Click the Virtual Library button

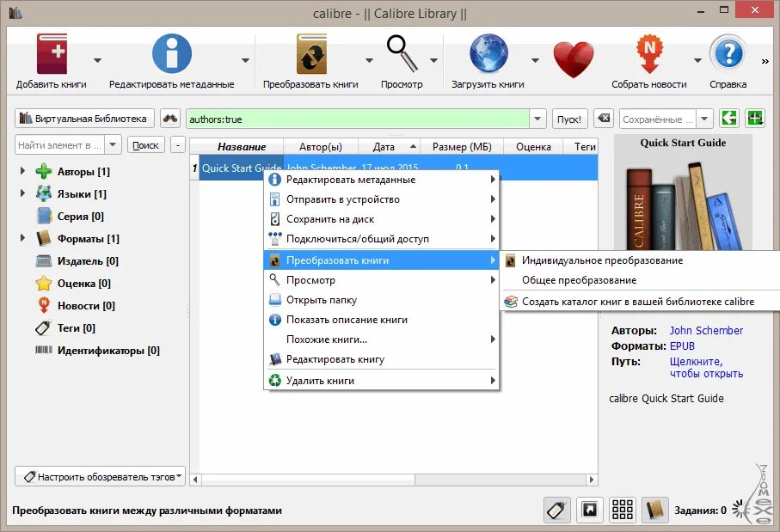click(84, 119)
